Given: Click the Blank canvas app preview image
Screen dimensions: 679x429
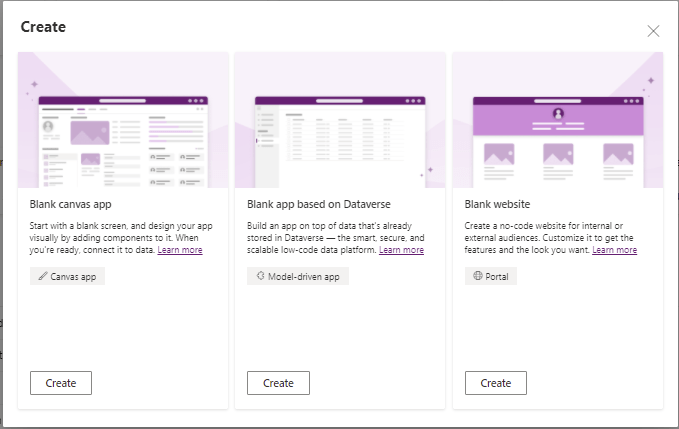Looking at the screenshot, I should pos(123,120).
